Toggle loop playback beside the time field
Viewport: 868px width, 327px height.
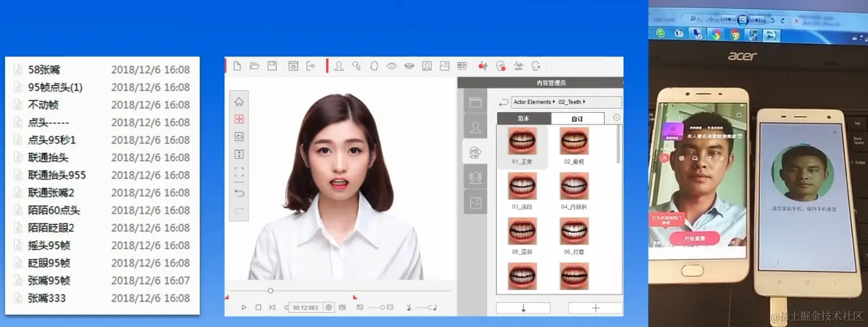tap(286, 307)
